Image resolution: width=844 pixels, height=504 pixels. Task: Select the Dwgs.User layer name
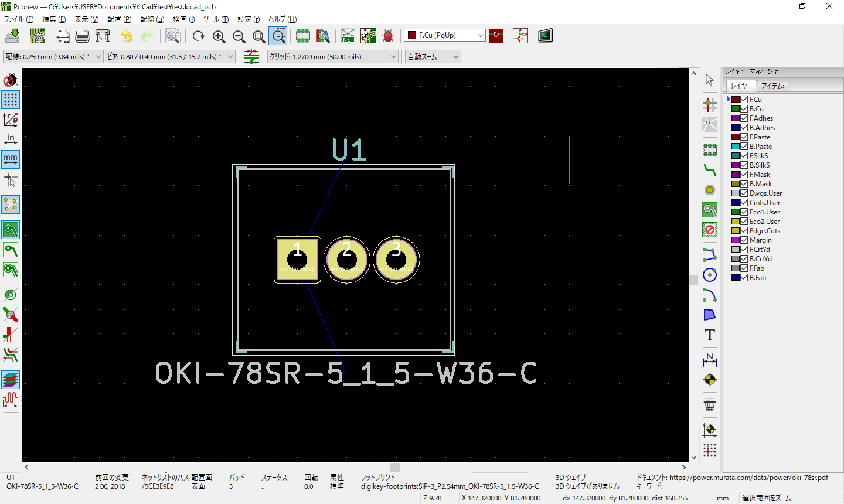pos(765,193)
